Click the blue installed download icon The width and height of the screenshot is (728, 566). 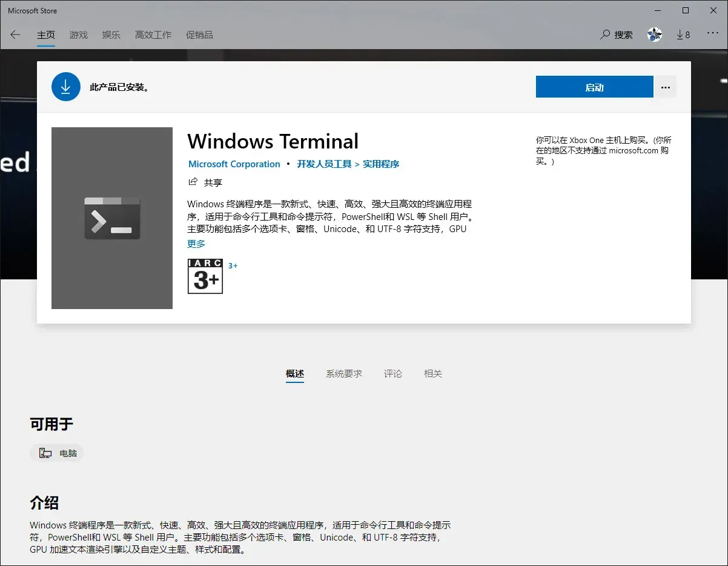click(66, 87)
